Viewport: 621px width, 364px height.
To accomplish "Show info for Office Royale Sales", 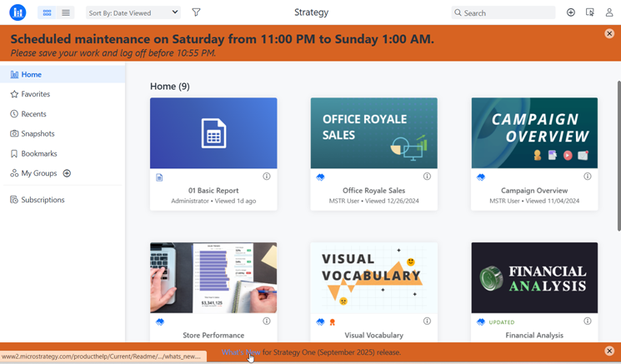I will pyautogui.click(x=427, y=177).
